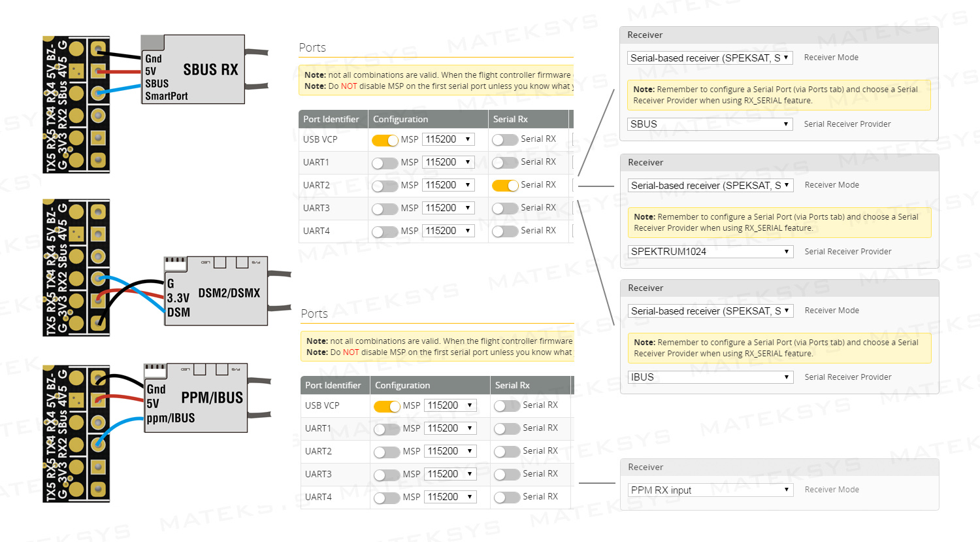Image resolution: width=980 pixels, height=542 pixels.
Task: Open the SBUS Serial Receiver Provider dropdown
Action: pyautogui.click(x=710, y=124)
